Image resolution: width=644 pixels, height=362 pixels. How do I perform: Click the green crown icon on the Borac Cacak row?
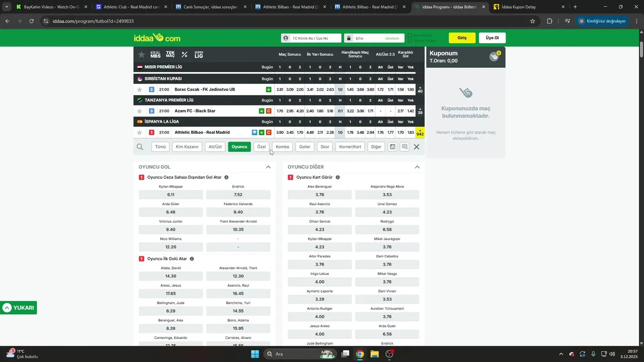[269, 89]
